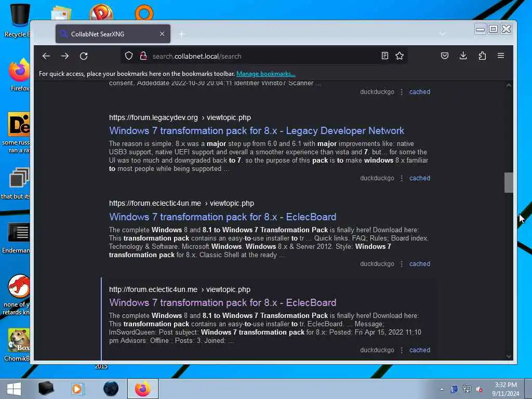Open the black box taskbar icon

pos(46,389)
